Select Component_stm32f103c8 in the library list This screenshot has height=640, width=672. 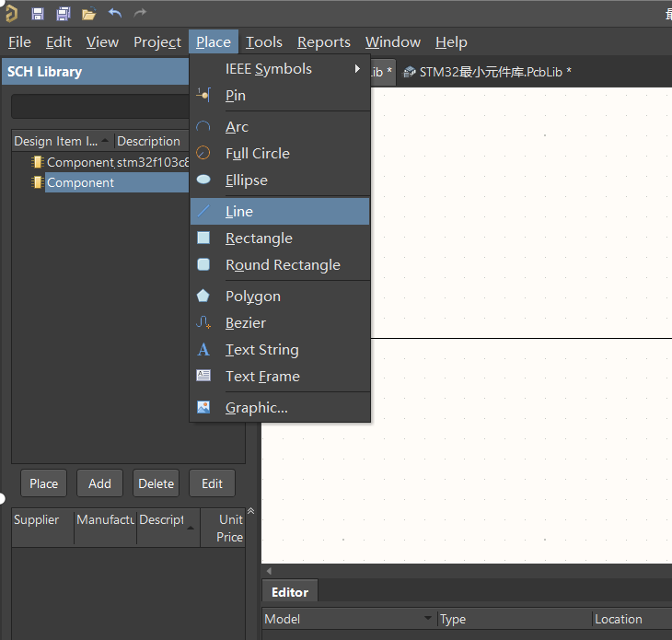point(100,162)
